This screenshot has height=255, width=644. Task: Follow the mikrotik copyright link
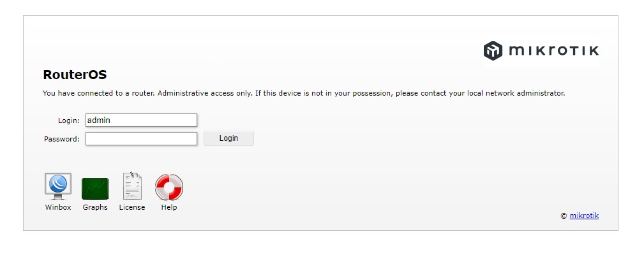584,215
